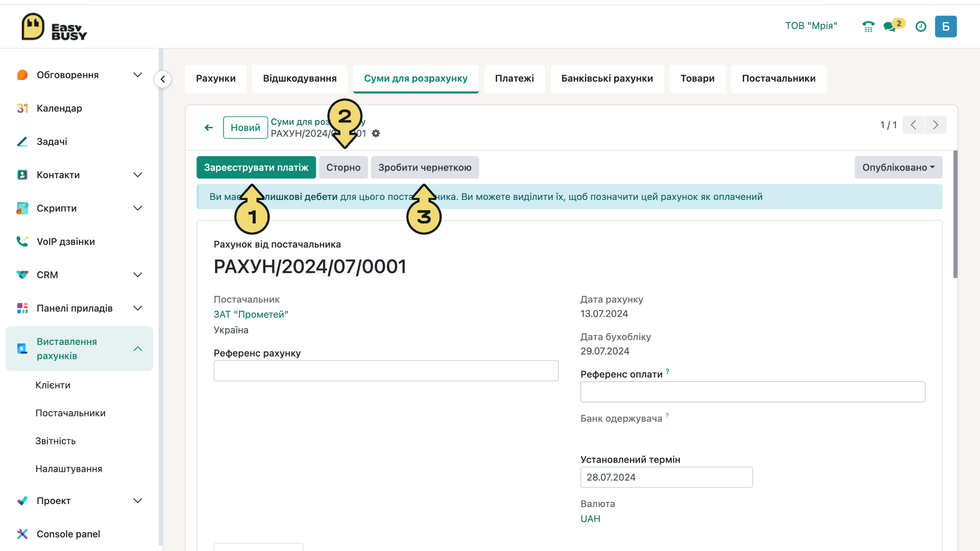Open the Клієнти submenu item

tap(53, 385)
